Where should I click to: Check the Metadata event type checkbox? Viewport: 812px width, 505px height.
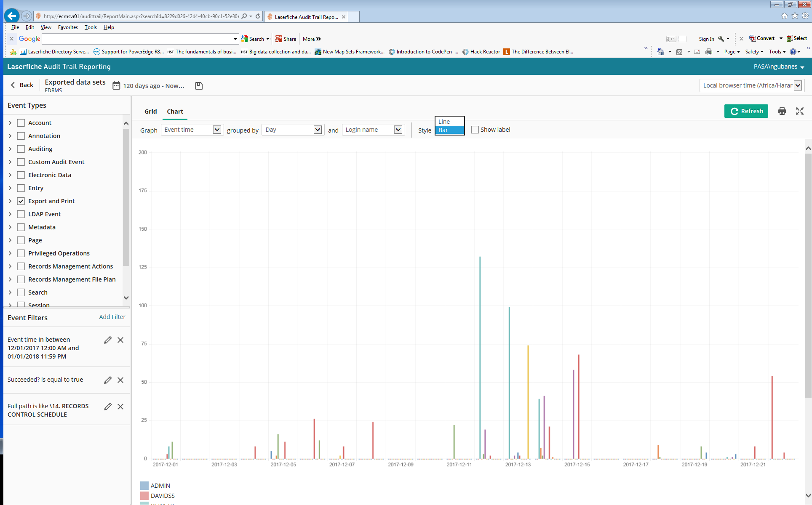point(21,227)
